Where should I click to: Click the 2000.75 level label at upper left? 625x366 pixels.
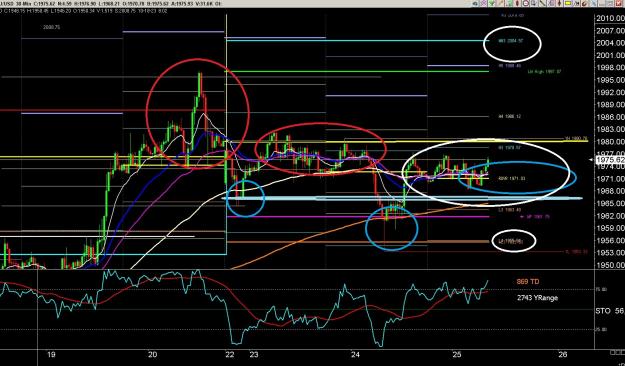point(51,28)
